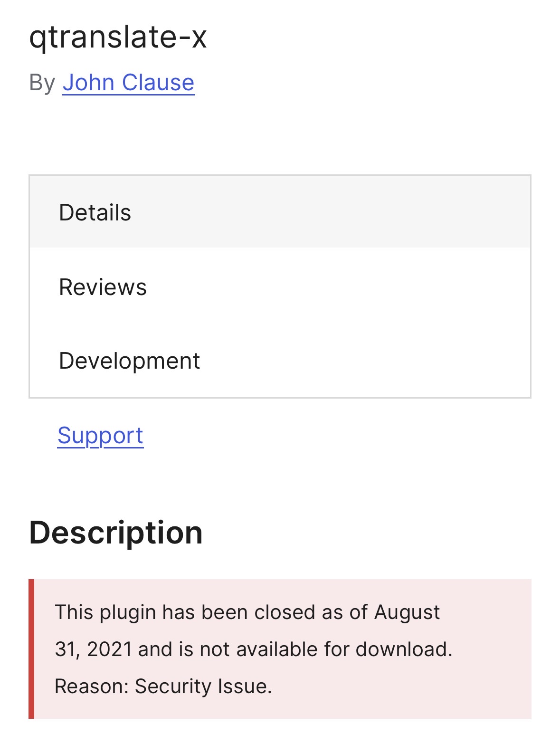Image resolution: width=560 pixels, height=753 pixels.
Task: Open the John Clause author link
Action: point(128,83)
